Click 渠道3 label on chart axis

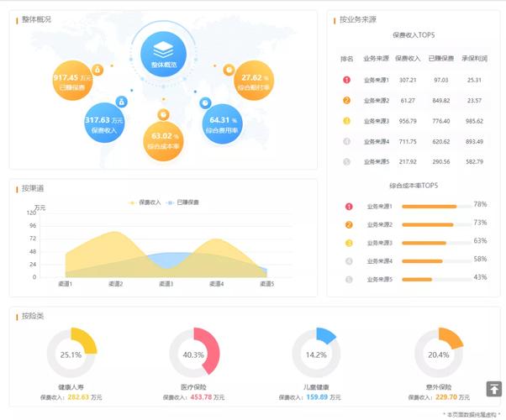166,284
